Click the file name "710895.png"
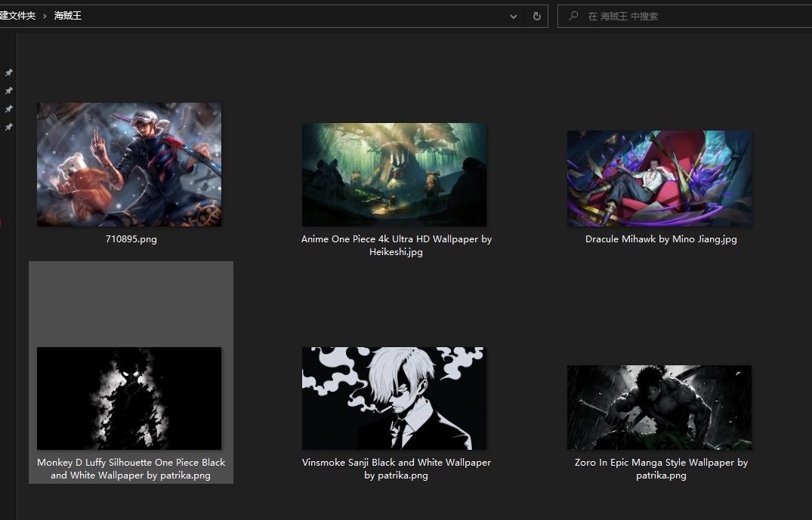Screen dimensions: 812x520 pyautogui.click(x=131, y=239)
